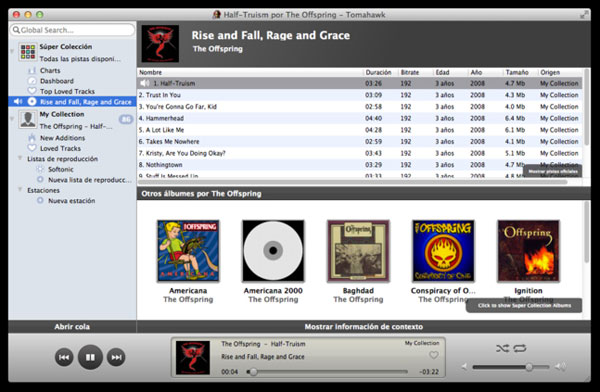Click the track progress seek bar
Viewport: 600px width, 392px height.
pos(328,372)
